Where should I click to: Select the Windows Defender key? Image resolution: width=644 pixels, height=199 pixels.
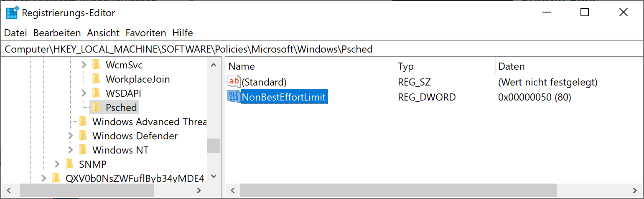pos(135,136)
